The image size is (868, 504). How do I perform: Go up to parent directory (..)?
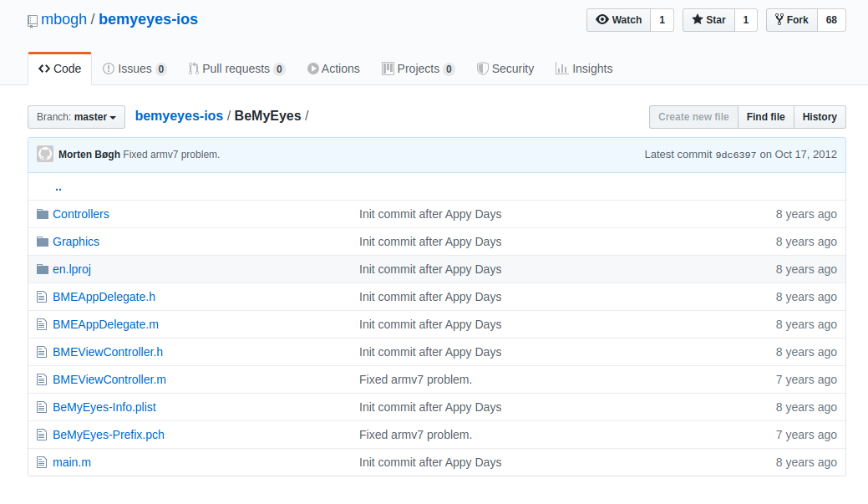click(58, 187)
